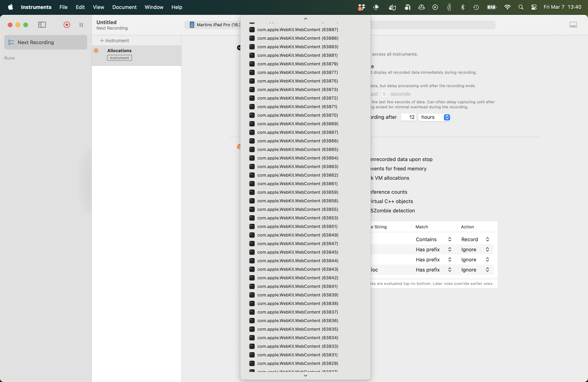Pick com.apple.WebKit.WebContent (63836)

tap(305, 321)
